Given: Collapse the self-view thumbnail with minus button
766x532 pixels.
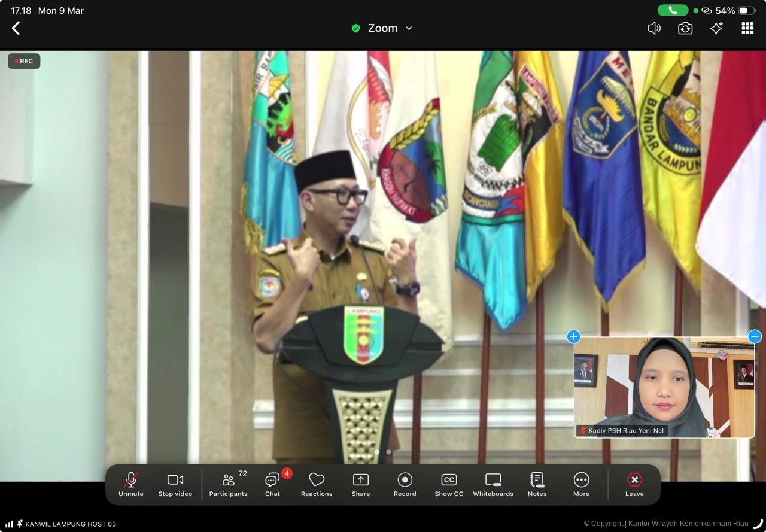Looking at the screenshot, I should pyautogui.click(x=755, y=336).
